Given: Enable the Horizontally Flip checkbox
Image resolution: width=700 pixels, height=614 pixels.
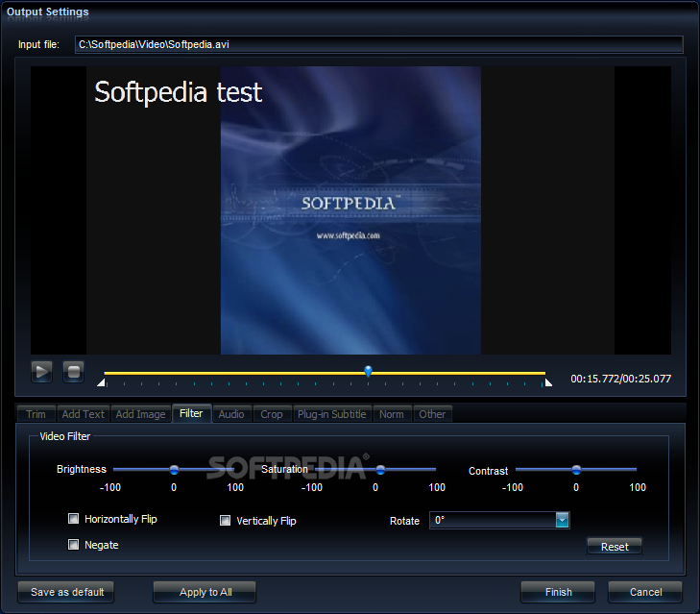Looking at the screenshot, I should [x=73, y=518].
